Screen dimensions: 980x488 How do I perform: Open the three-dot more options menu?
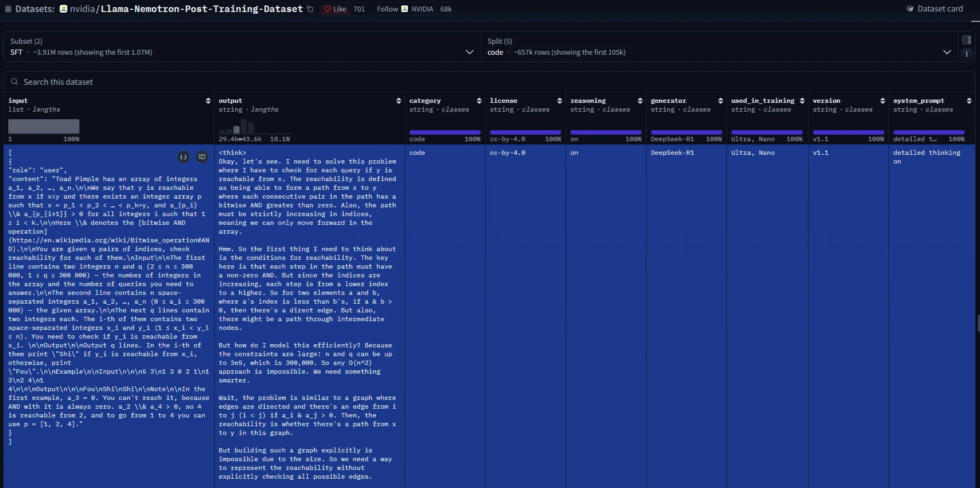click(967, 54)
